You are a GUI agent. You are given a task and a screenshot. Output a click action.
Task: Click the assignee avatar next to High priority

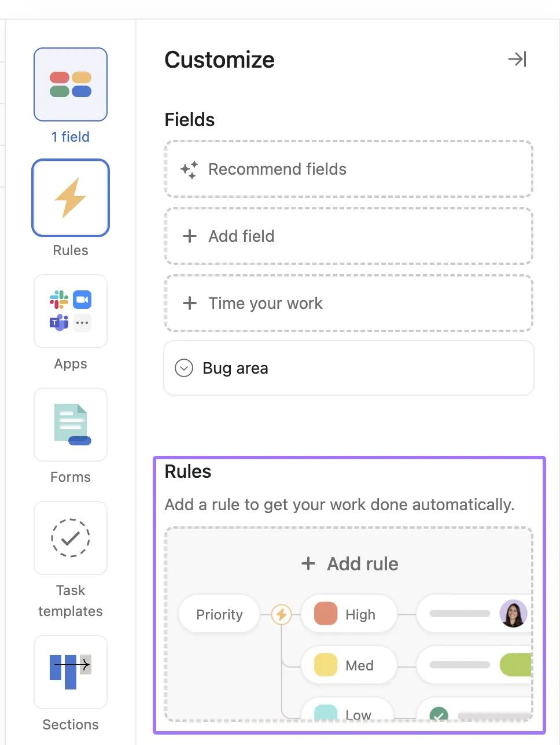click(514, 614)
